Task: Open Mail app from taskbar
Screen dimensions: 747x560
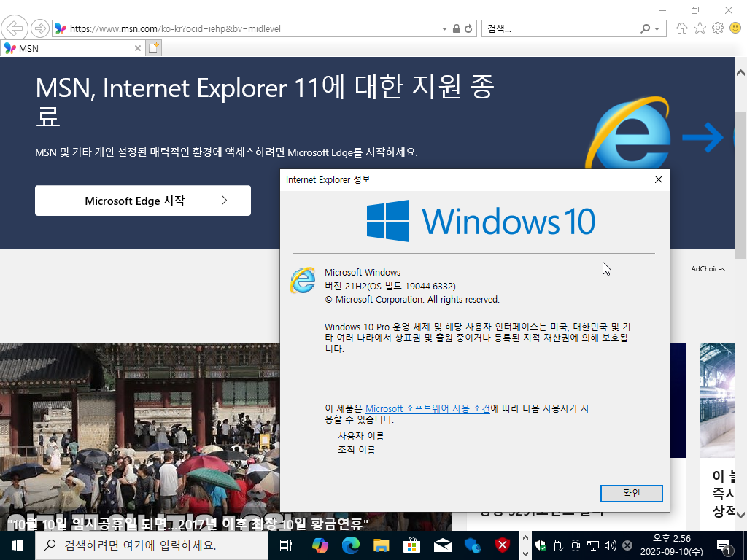Action: [442, 545]
